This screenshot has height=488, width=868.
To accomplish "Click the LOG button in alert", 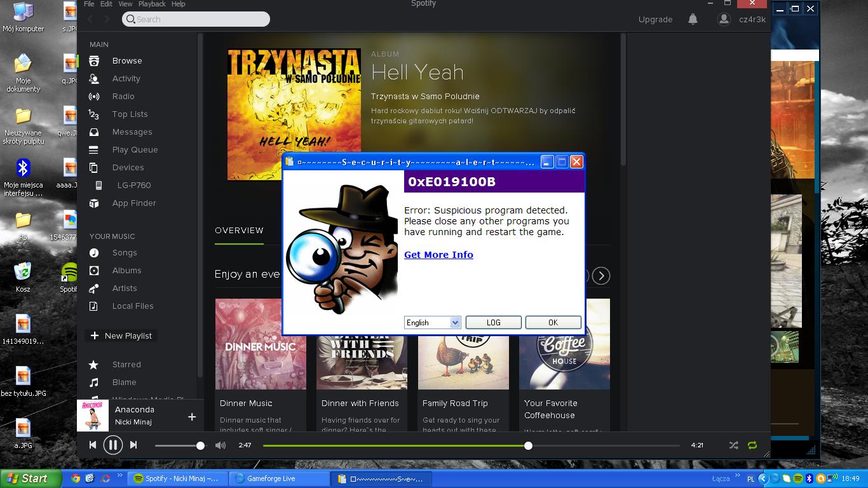I will [494, 323].
